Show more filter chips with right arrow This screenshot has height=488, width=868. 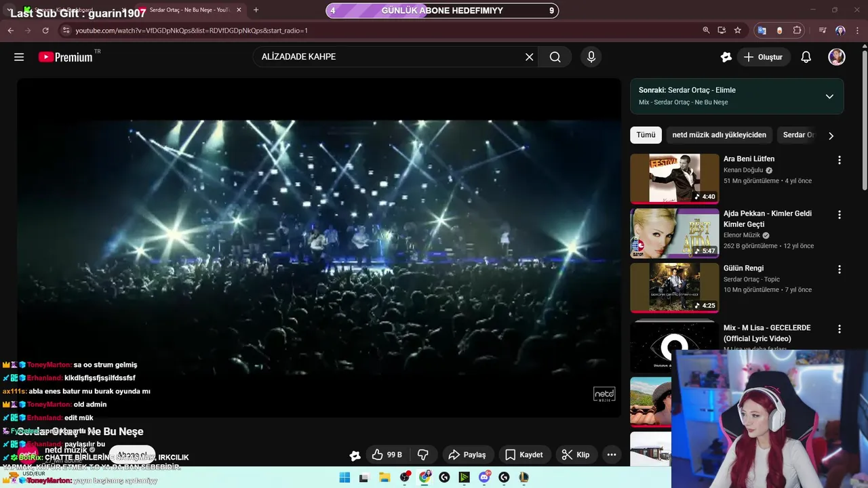click(831, 136)
